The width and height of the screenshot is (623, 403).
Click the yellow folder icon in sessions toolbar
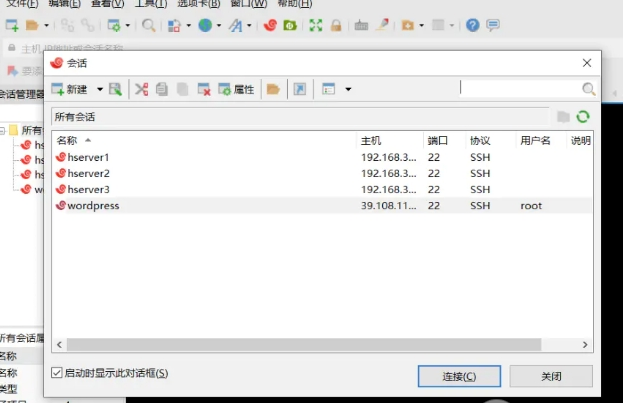click(273, 90)
